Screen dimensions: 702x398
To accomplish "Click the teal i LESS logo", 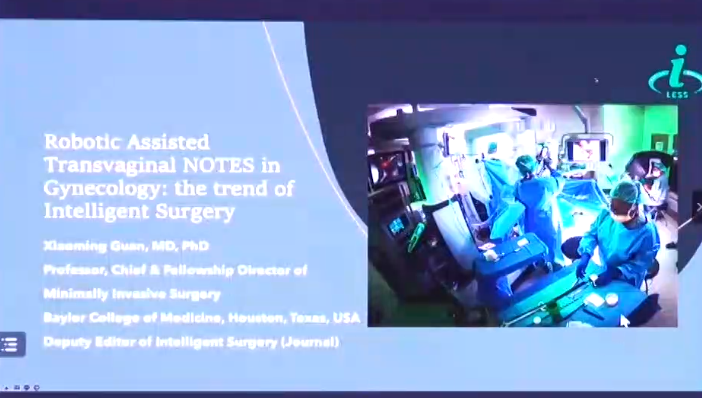I will 676,71.
